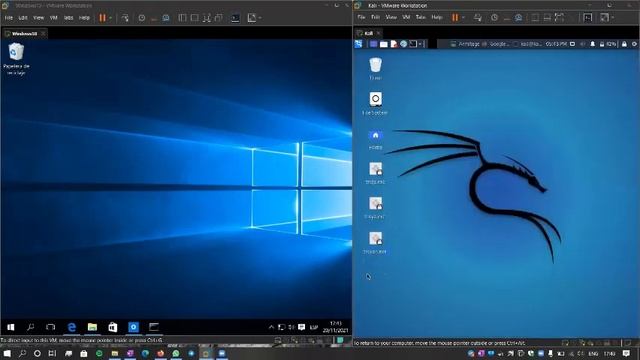Open Tabs menu in Windows10 VMware window
This screenshot has height=360, width=640.
coord(69,18)
